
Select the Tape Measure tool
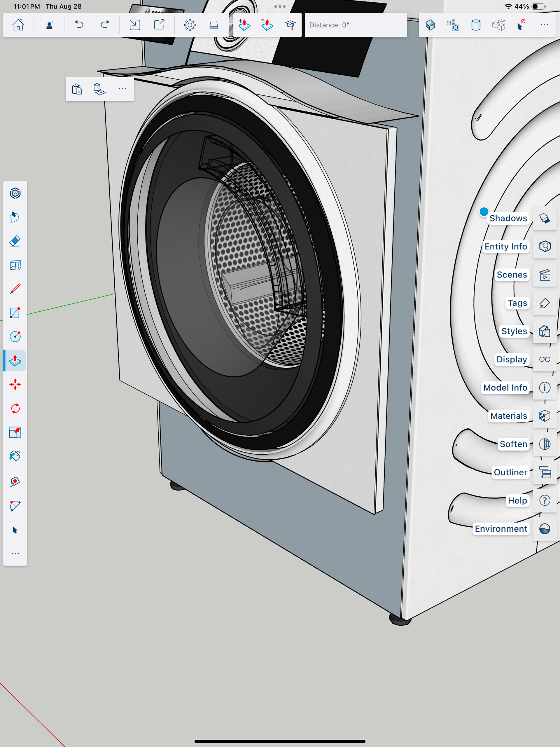point(15,481)
